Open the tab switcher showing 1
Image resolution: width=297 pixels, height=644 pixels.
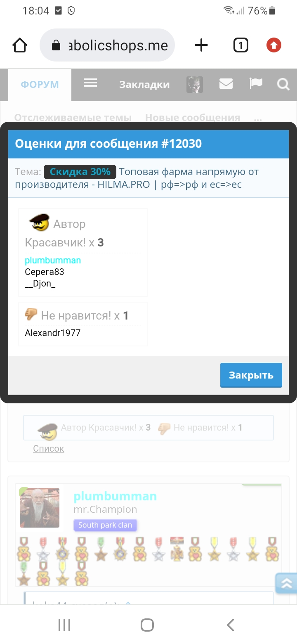pos(240,45)
